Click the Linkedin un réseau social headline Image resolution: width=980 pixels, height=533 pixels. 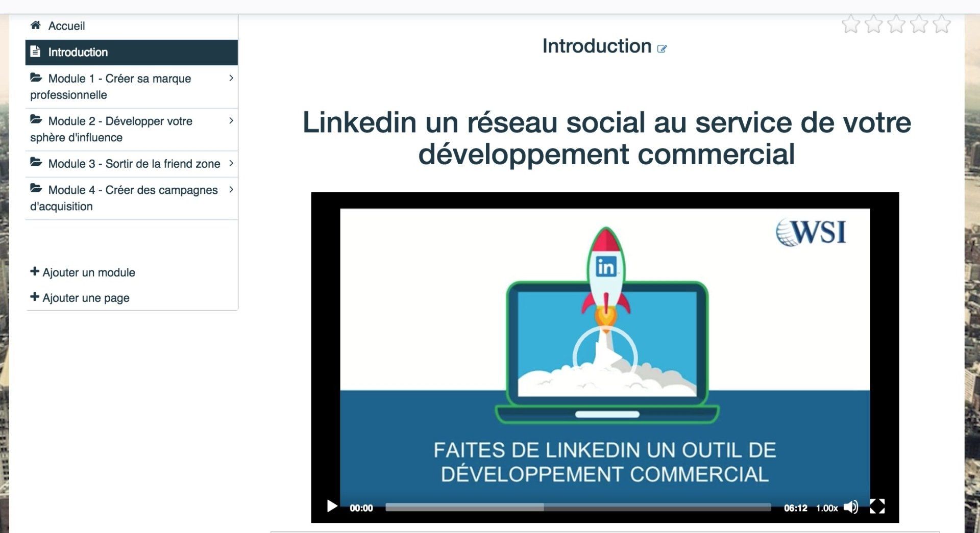tap(606, 138)
